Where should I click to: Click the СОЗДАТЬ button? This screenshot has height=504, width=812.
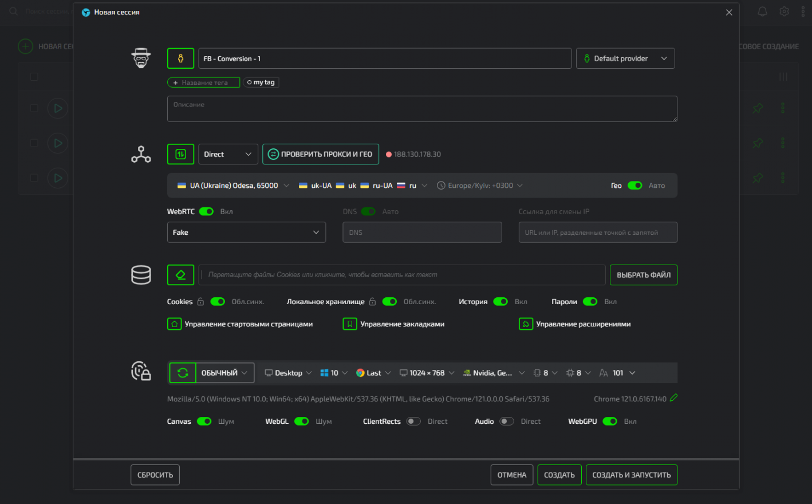(559, 475)
